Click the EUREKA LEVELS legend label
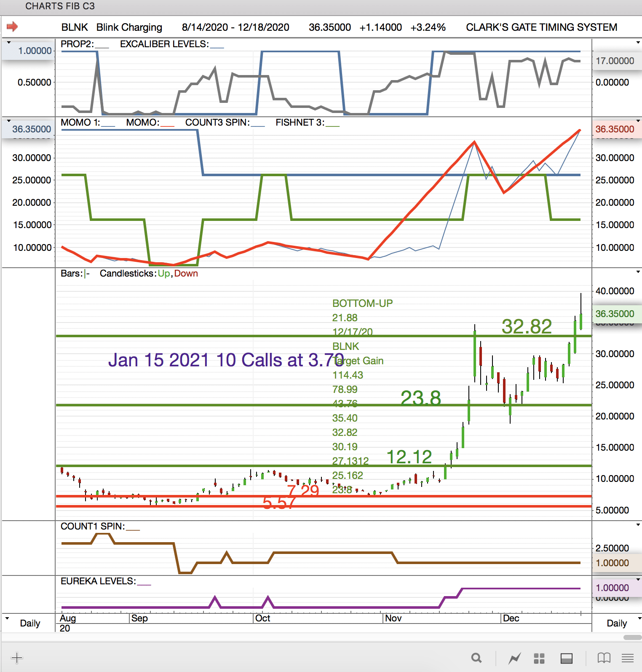This screenshot has width=642, height=672. coord(98,581)
